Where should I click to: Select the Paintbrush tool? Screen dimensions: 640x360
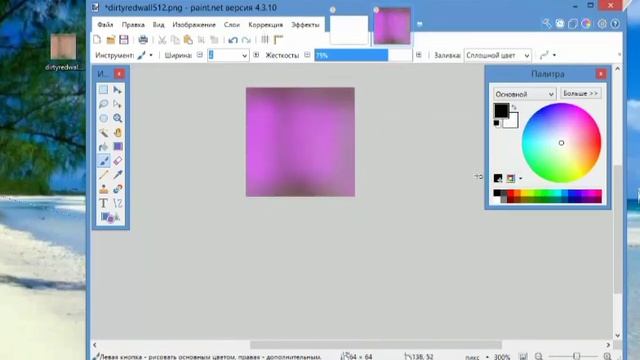coord(103,161)
